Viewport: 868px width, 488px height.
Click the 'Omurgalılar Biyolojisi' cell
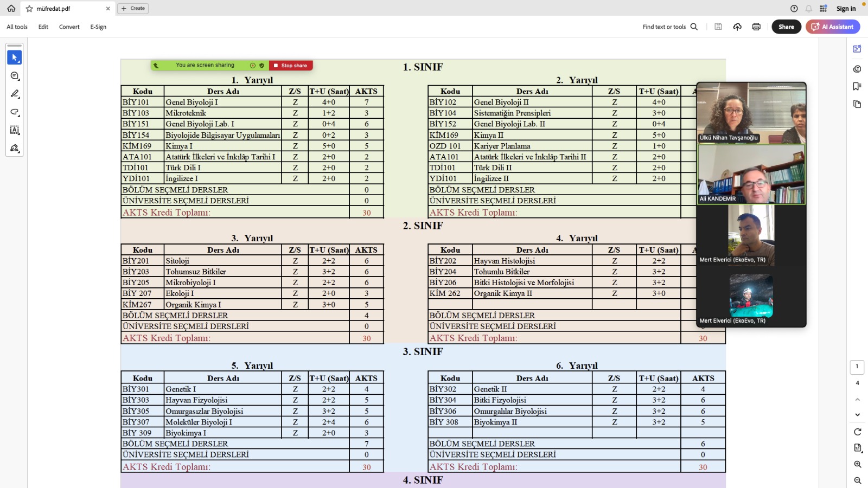[532, 411]
